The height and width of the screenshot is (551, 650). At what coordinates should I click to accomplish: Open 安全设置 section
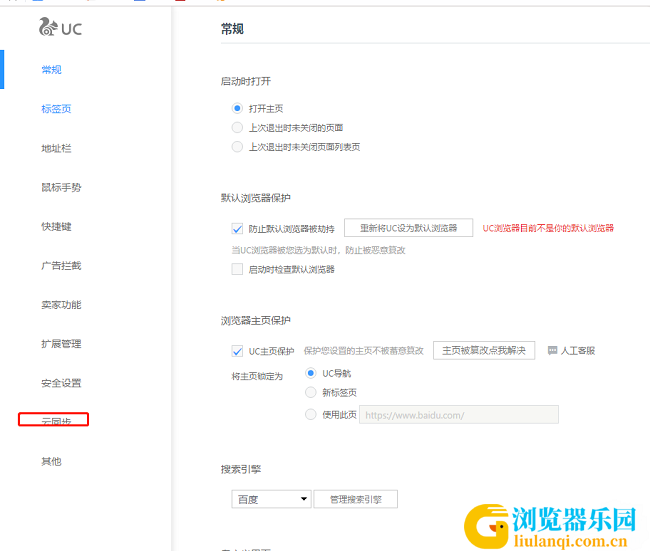[x=61, y=383]
